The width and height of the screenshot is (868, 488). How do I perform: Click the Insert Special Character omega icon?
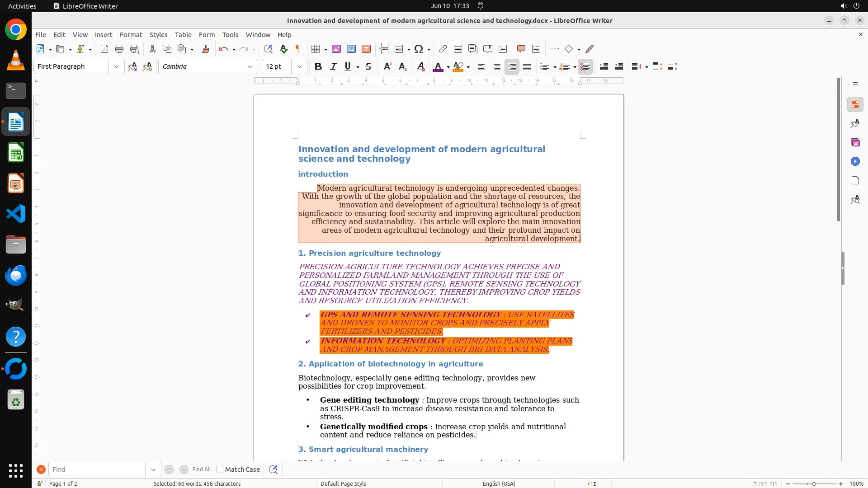[419, 49]
